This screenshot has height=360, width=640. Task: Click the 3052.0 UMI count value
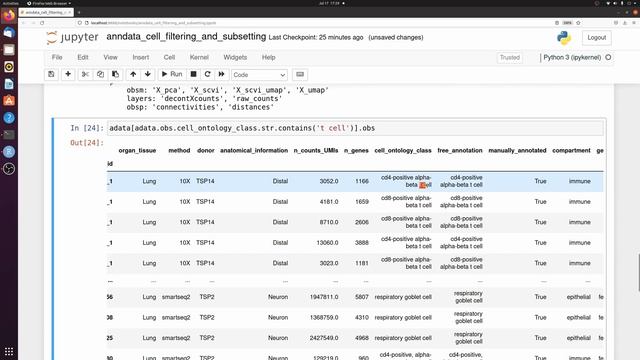pyautogui.click(x=329, y=181)
